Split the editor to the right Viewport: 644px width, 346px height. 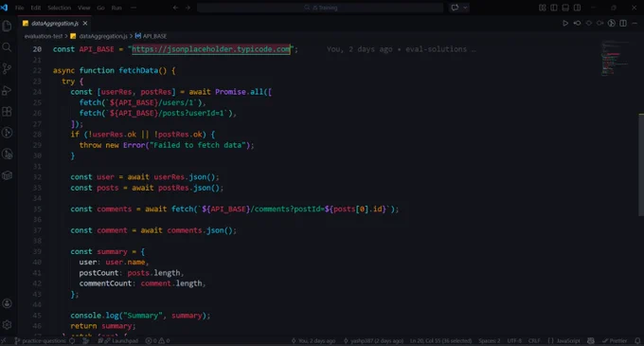click(623, 23)
